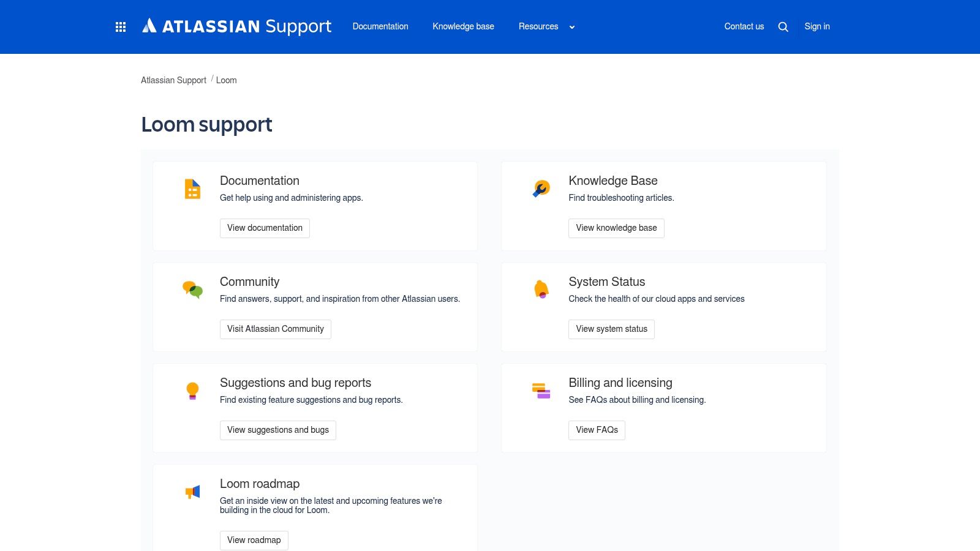Screen dimensions: 980x551
Task: Click 'Check the health of our cloud apps' text
Action: (x=657, y=299)
